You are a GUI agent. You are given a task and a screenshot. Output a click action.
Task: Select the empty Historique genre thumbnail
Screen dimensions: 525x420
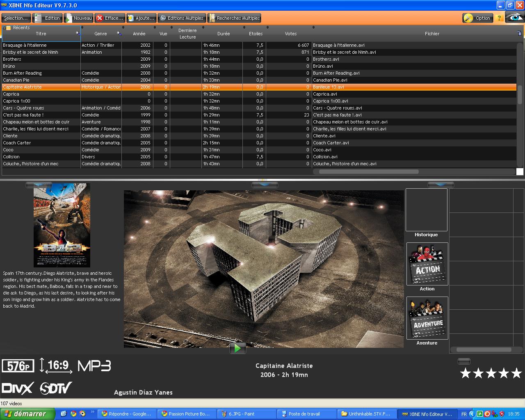click(x=427, y=210)
